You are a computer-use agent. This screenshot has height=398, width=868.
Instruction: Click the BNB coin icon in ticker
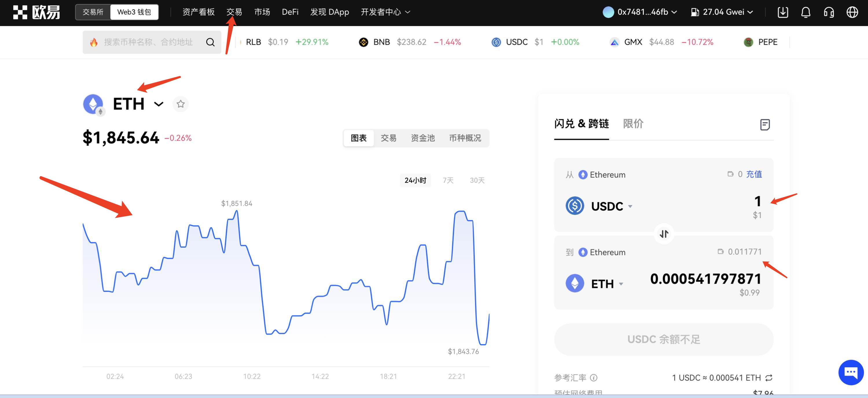[363, 42]
